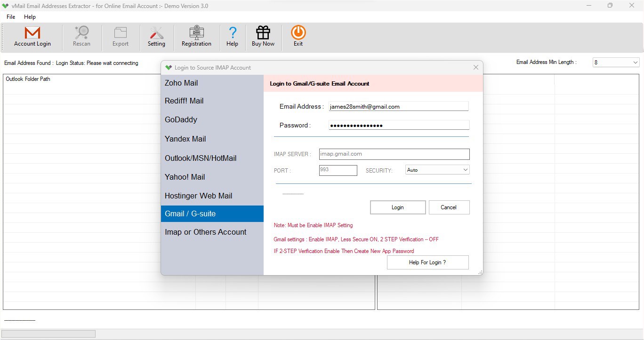Select Yandex Mail provider
The image size is (644, 340).
click(212, 139)
